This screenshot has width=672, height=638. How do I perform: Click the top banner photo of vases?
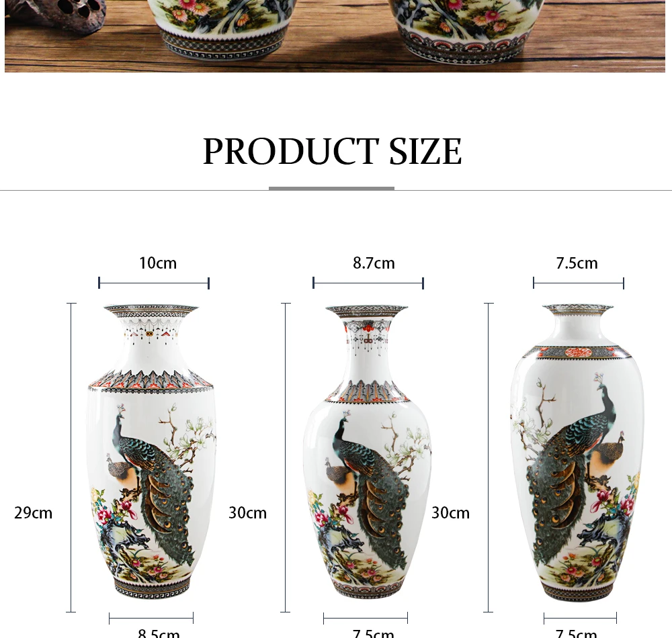[335, 36]
